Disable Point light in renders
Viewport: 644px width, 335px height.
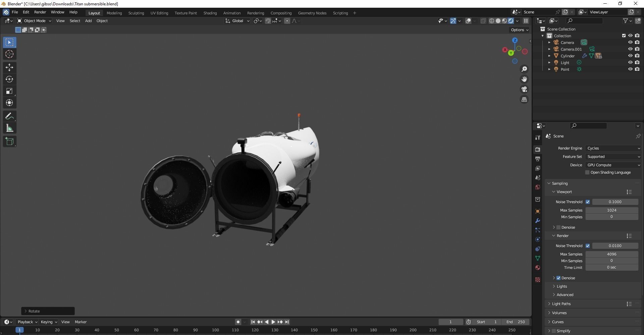pos(637,69)
